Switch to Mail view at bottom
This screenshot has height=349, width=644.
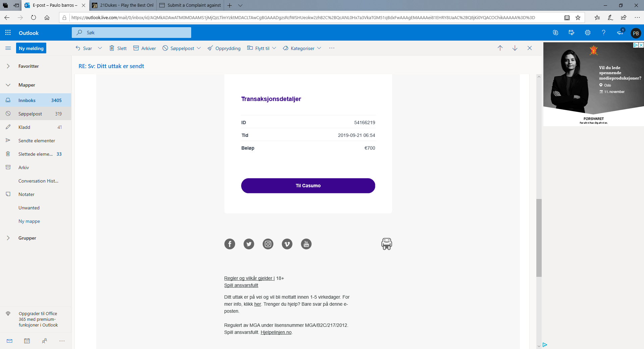9,341
